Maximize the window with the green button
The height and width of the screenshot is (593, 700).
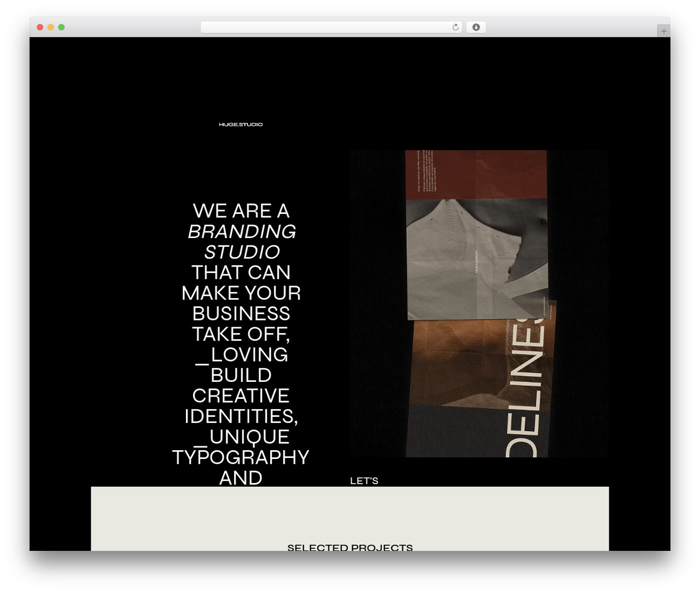coord(61,27)
